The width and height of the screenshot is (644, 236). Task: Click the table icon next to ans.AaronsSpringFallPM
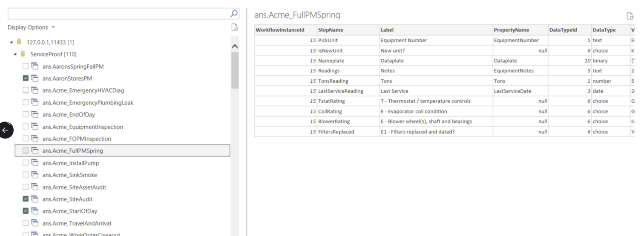click(x=35, y=66)
